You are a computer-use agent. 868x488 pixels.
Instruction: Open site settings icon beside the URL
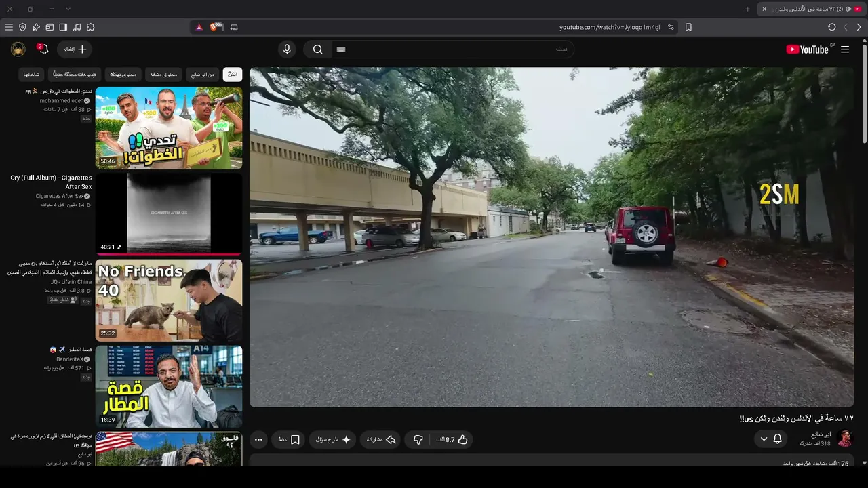pyautogui.click(x=671, y=27)
